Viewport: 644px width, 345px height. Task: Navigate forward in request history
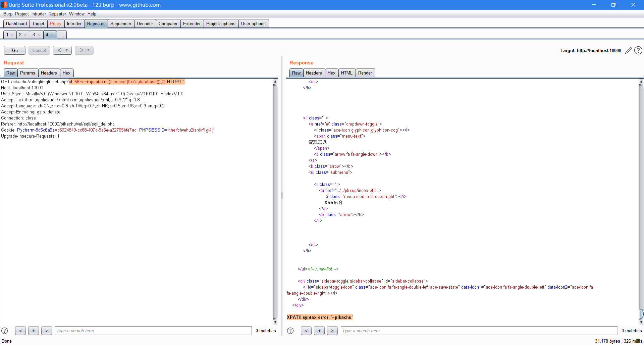tap(81, 50)
